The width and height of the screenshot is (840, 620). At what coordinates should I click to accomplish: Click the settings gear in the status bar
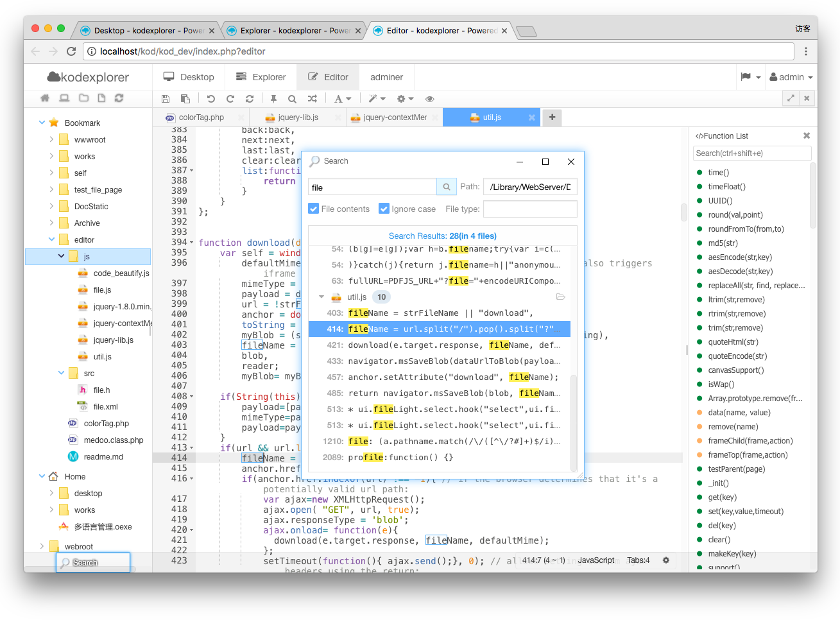[666, 560]
